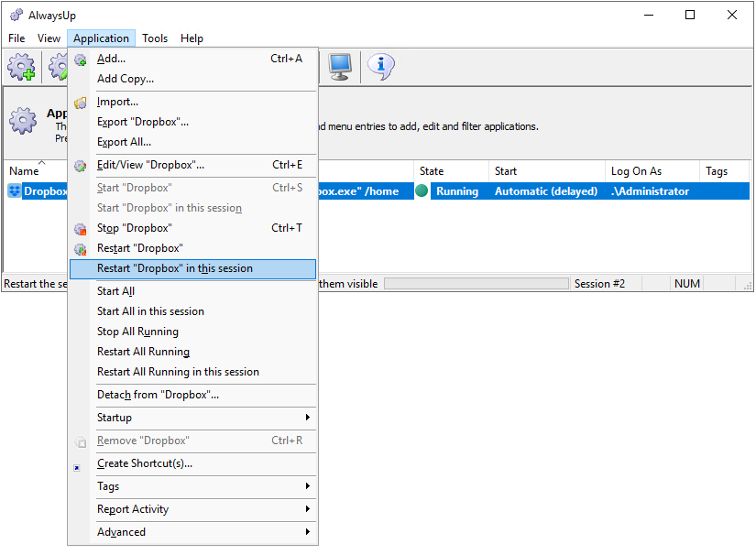Click the info speech bubble toolbar icon

point(381,67)
